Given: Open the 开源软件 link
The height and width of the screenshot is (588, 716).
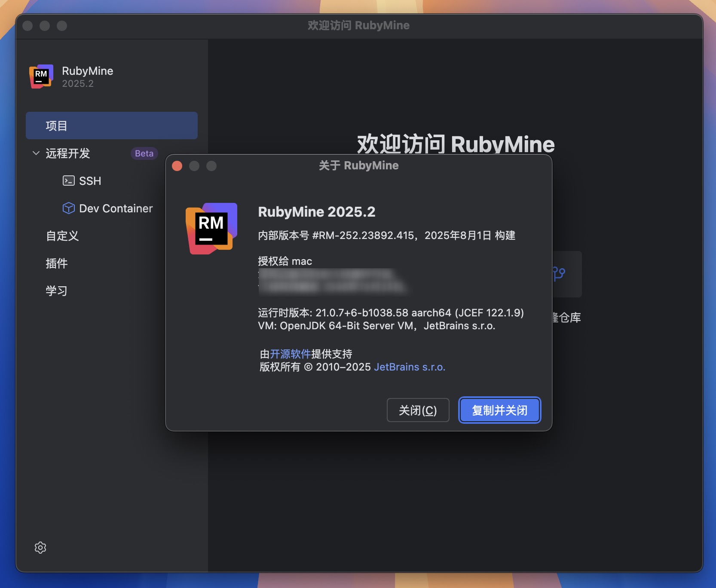Looking at the screenshot, I should 291,354.
